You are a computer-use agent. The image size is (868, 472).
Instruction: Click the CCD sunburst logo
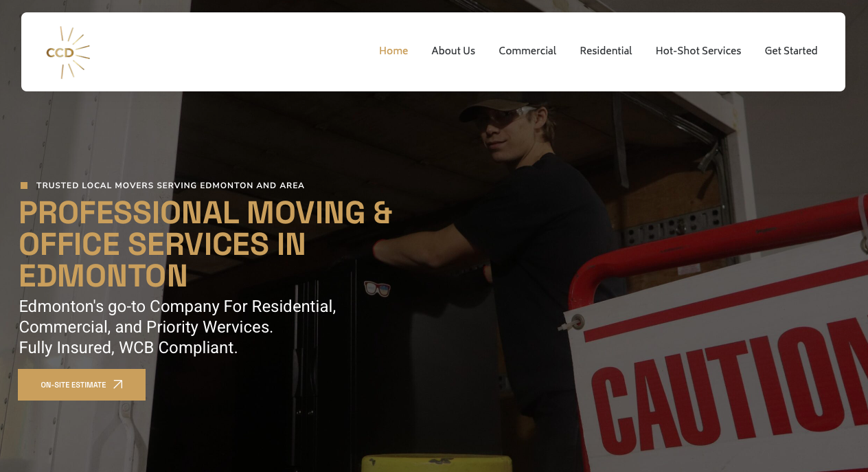(68, 52)
